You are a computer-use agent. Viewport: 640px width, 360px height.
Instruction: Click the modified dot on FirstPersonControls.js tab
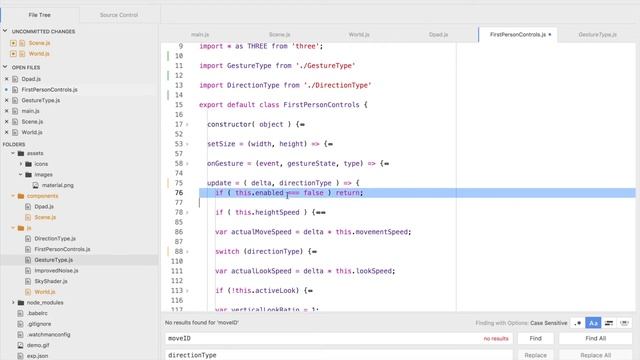click(550, 35)
